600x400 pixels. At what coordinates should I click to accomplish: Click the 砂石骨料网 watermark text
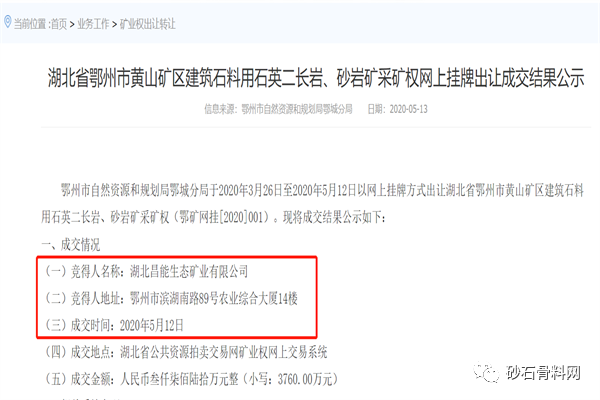[x=543, y=372]
